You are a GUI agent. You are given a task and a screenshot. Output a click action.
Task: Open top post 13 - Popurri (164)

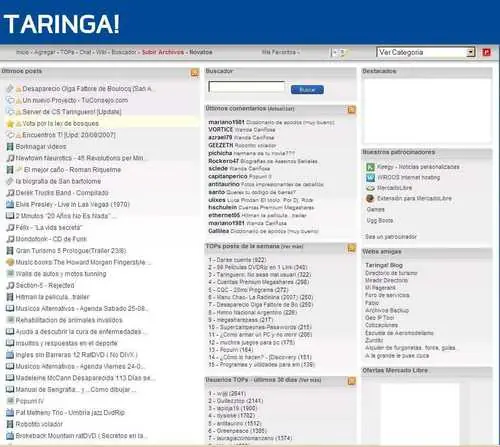point(231,350)
